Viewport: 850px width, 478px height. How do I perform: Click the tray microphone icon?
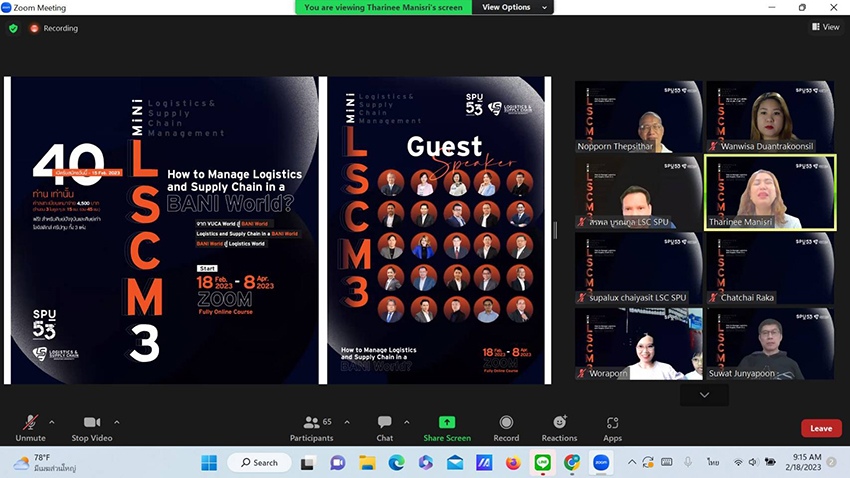[x=687, y=462]
